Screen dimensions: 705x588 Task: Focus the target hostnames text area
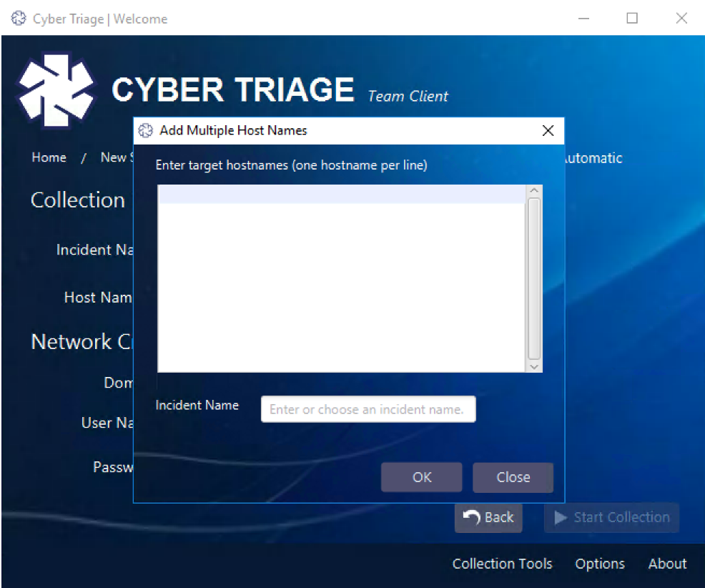coord(341,279)
